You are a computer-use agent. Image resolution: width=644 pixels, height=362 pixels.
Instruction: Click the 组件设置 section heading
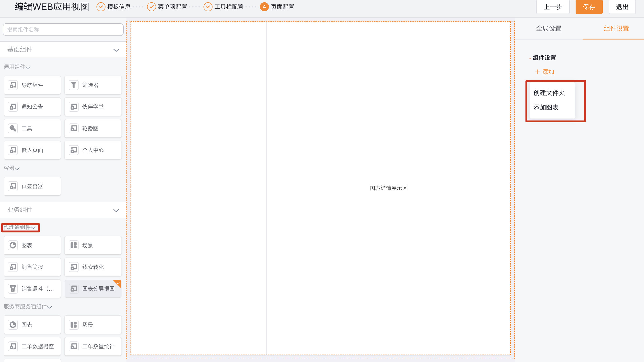coord(544,58)
